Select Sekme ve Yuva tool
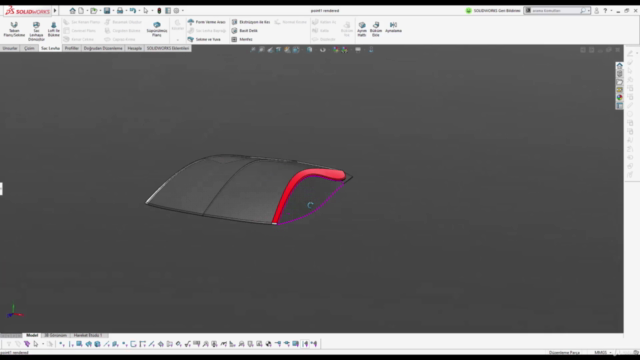The height and width of the screenshot is (360, 640). (204, 39)
